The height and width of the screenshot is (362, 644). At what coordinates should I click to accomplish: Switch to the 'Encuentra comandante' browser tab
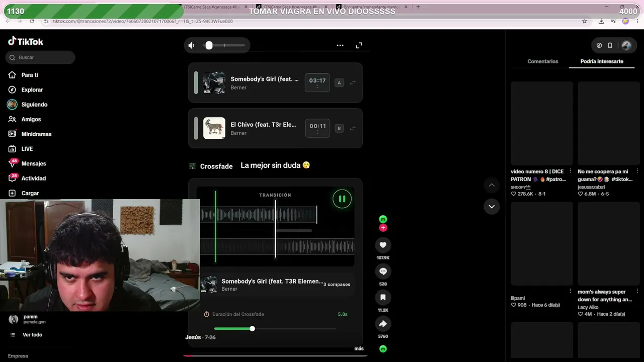(371, 7)
